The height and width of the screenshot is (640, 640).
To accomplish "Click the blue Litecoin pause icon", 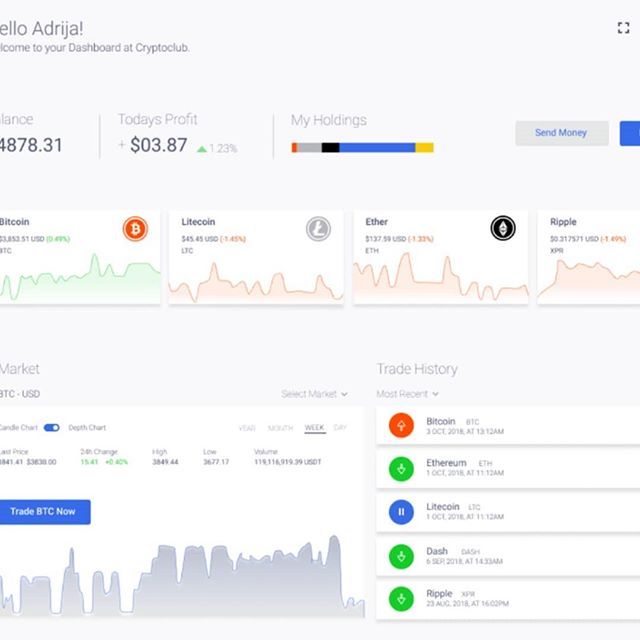I will 401,512.
